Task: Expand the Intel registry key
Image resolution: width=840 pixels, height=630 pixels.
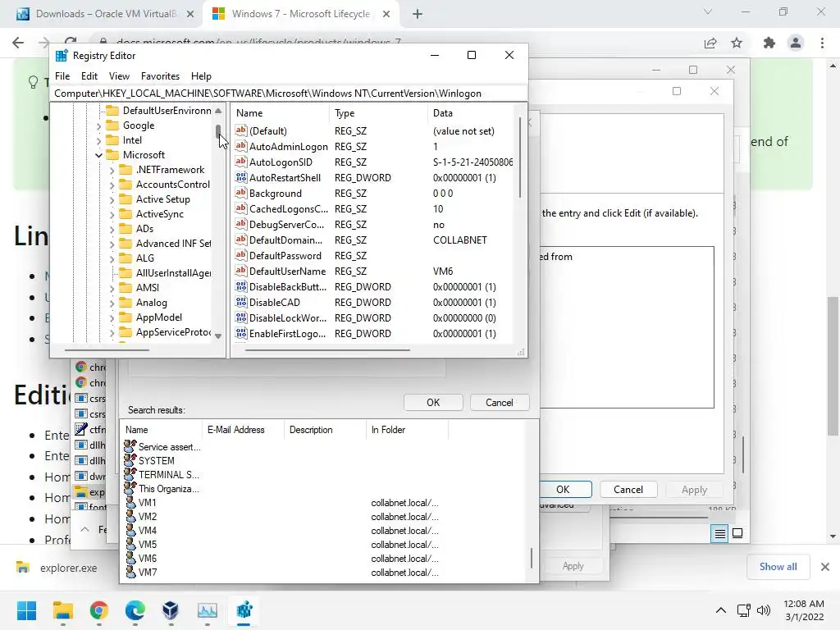Action: (98, 141)
